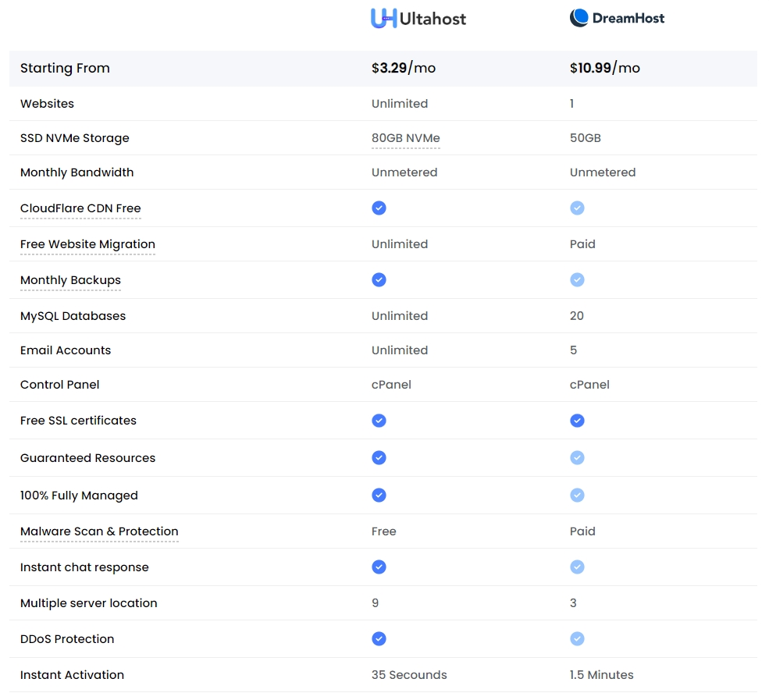Image resolution: width=769 pixels, height=700 pixels.
Task: Click Ultahost's Instant chat response checkmark
Action: pyautogui.click(x=379, y=567)
